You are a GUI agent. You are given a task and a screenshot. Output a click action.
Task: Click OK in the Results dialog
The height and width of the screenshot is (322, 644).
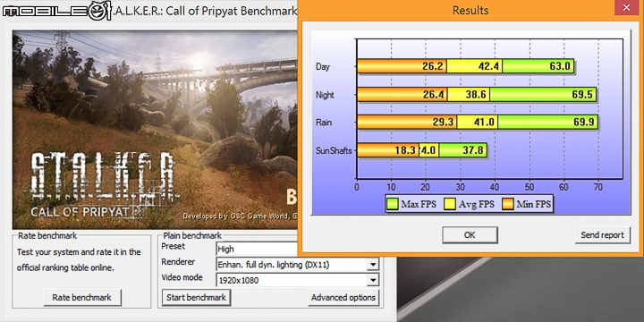[470, 235]
